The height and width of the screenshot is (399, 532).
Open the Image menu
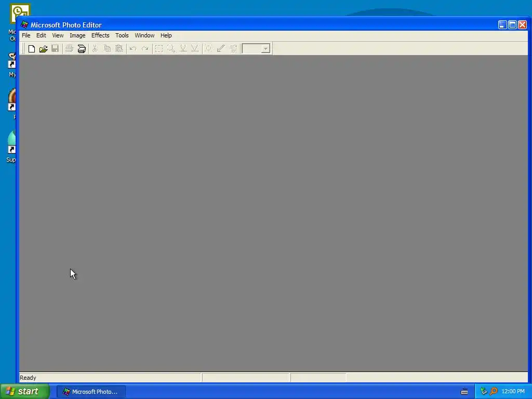(x=77, y=35)
